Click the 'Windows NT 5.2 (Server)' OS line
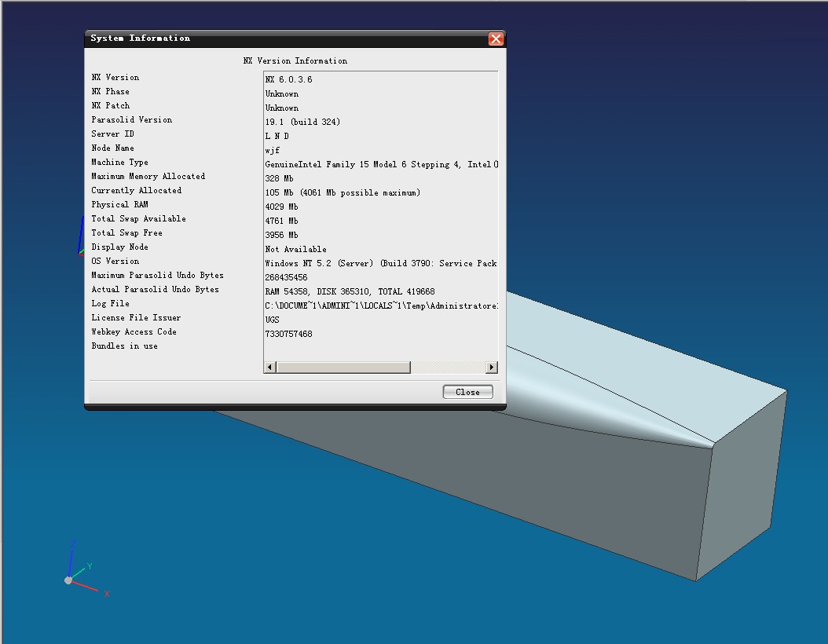This screenshot has width=828, height=644. click(381, 263)
